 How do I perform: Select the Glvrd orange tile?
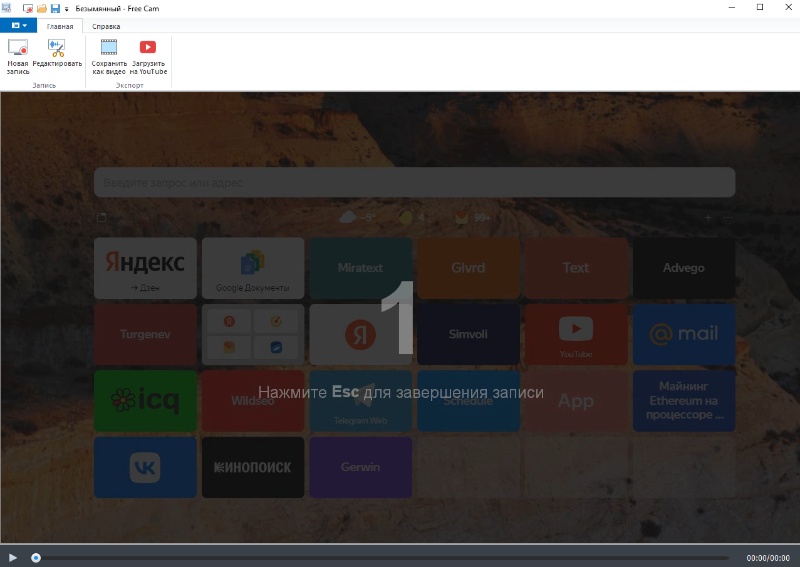(x=468, y=268)
